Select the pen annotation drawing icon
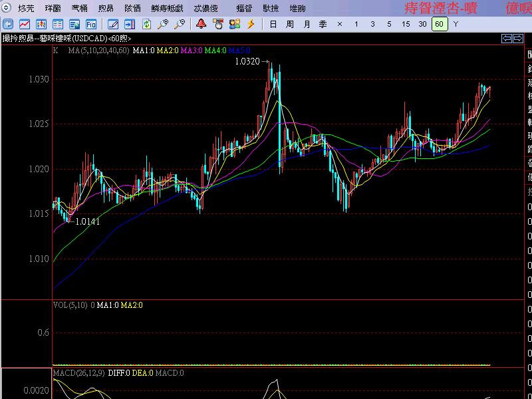Screen dimensions: 532x399 114,25
